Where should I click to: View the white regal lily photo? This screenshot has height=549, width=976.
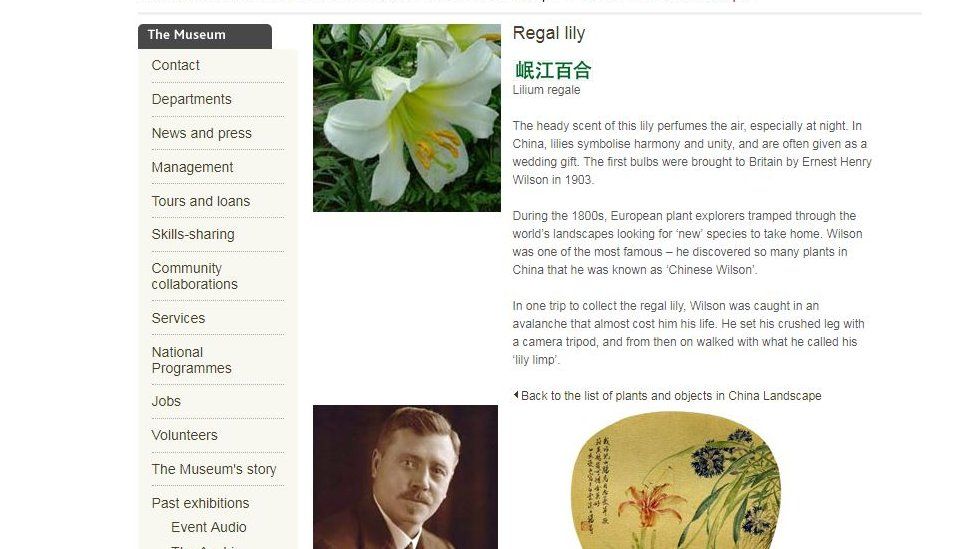(x=406, y=118)
